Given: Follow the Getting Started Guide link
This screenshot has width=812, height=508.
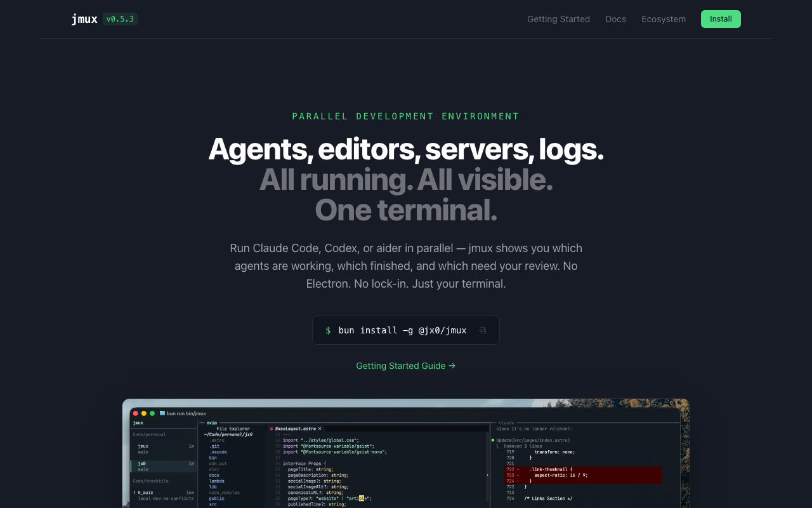Looking at the screenshot, I should coord(405,366).
